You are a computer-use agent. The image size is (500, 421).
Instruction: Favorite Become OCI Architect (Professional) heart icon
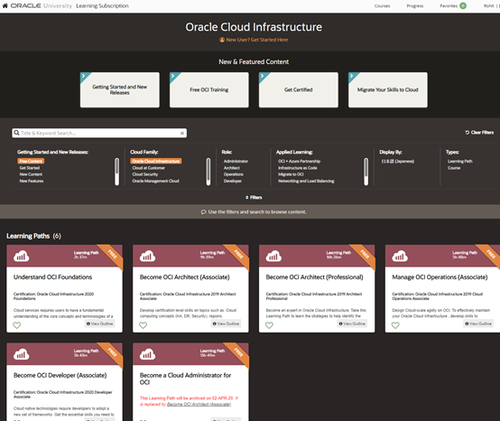(269, 325)
